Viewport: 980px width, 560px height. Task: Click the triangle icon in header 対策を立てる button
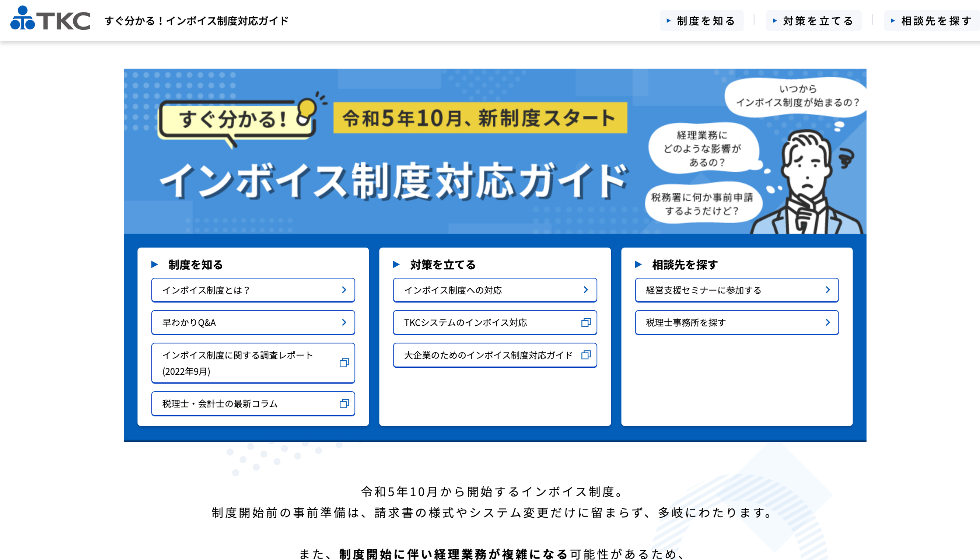tap(775, 21)
